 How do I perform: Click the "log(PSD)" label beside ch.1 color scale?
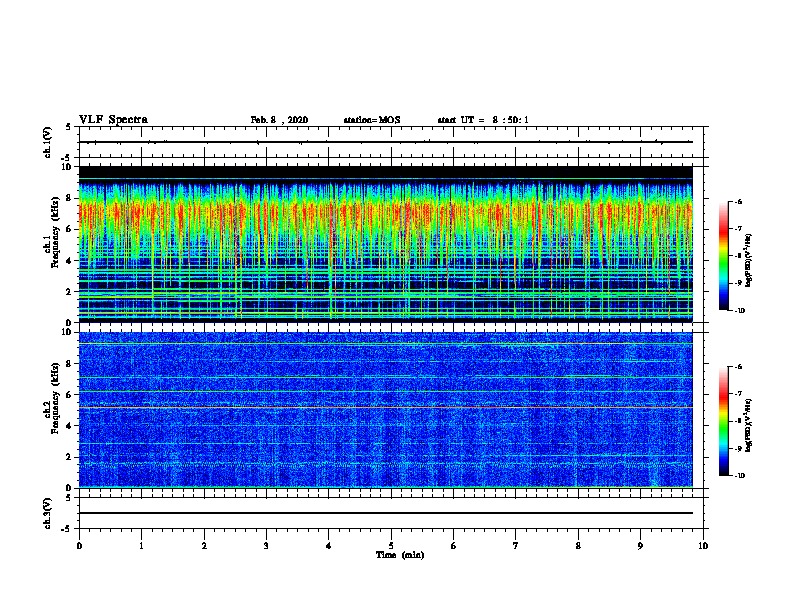[x=749, y=261]
